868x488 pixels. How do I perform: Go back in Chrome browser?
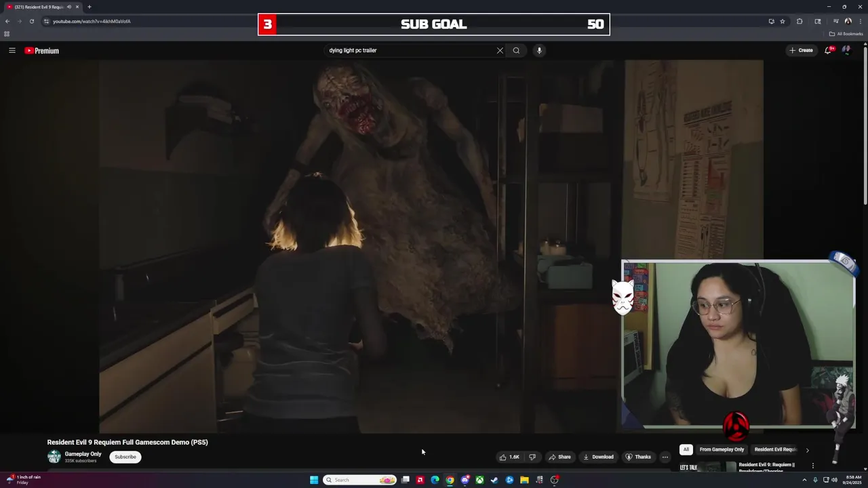pyautogui.click(x=7, y=21)
